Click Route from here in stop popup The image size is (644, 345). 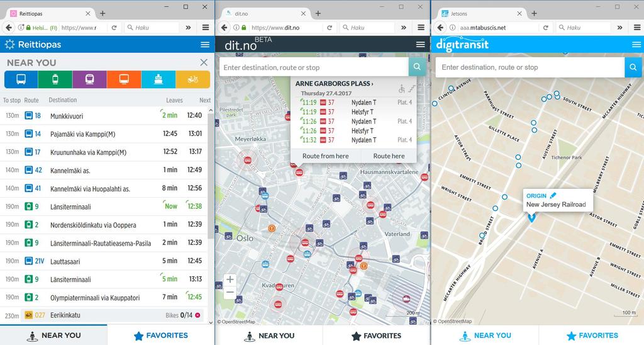pyautogui.click(x=325, y=156)
